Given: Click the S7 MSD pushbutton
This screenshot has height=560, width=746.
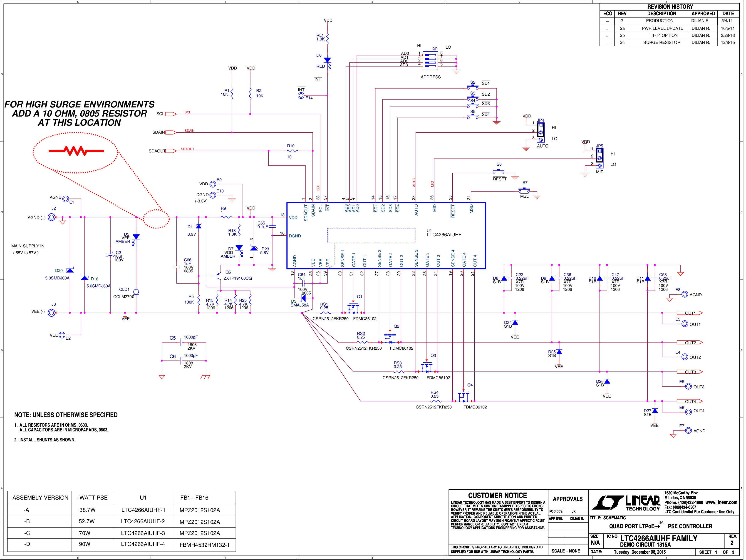Looking at the screenshot, I should coord(525,191).
